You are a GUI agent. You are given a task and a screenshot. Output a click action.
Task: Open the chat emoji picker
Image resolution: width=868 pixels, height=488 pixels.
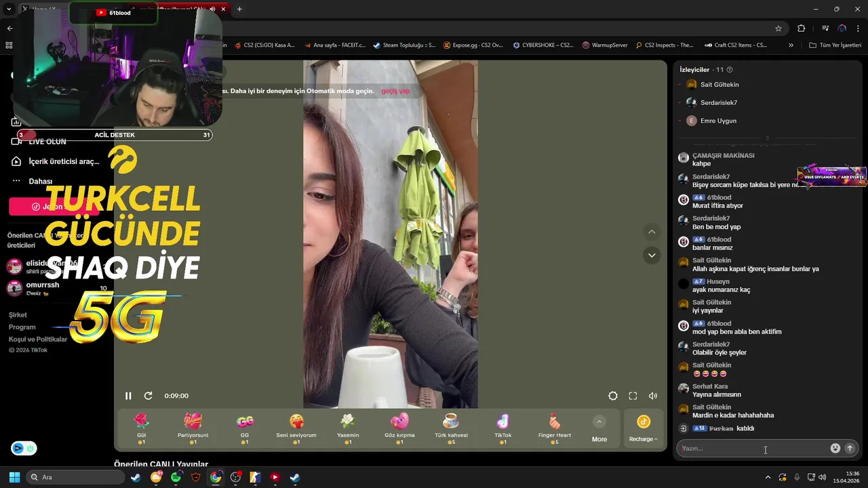pyautogui.click(x=835, y=448)
